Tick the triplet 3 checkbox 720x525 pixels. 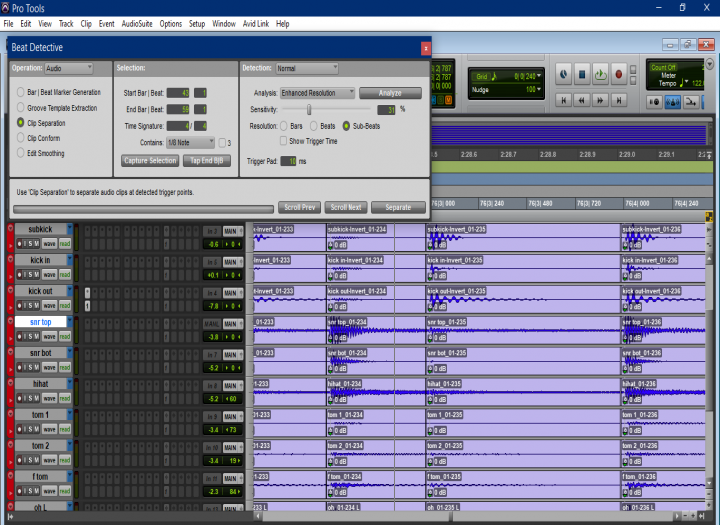click(x=222, y=143)
